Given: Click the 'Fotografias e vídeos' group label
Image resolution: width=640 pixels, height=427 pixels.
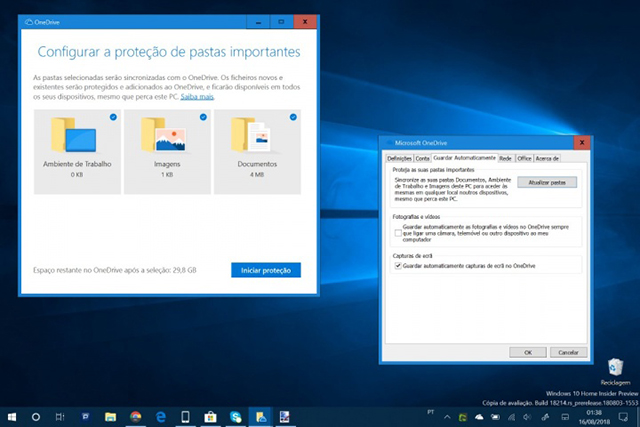Looking at the screenshot, I should pyautogui.click(x=416, y=217).
